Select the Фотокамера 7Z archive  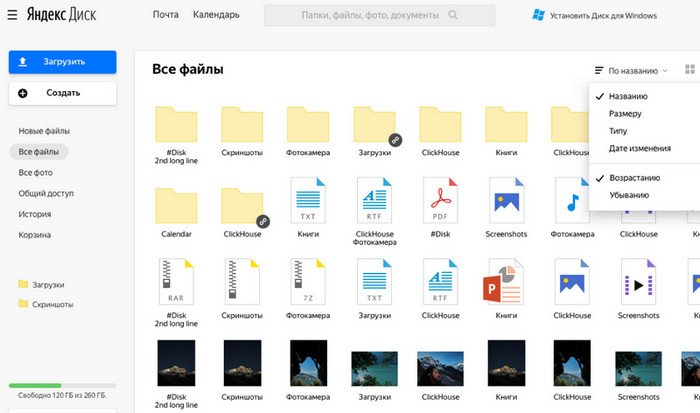308,282
